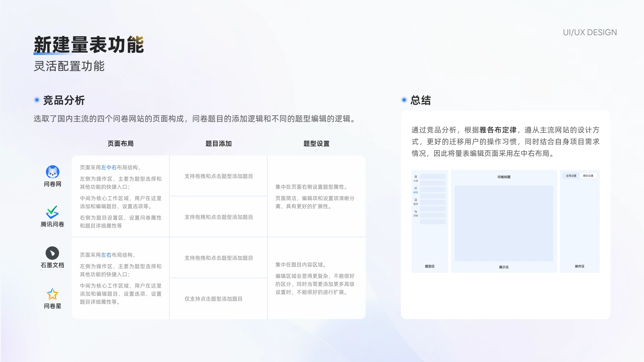Click the 页面简洁，编辑项和设置项清晰分离 paragraph
644x362 pixels.
tap(315, 202)
